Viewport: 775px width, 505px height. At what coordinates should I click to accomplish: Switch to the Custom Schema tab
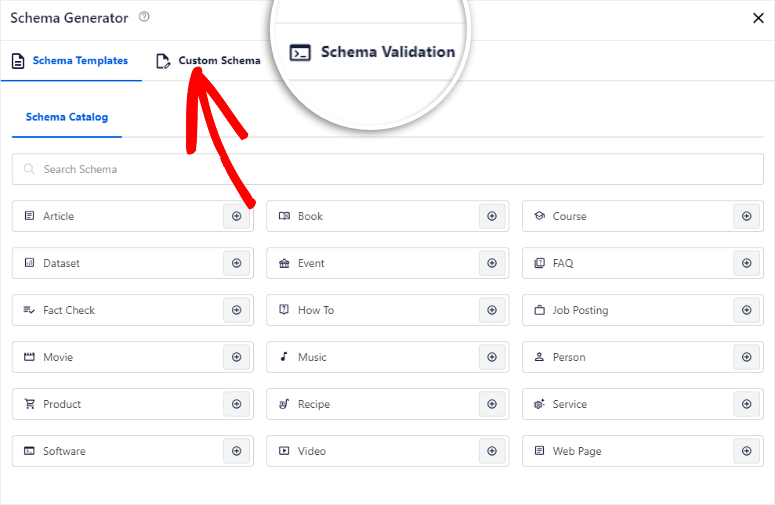click(x=209, y=61)
